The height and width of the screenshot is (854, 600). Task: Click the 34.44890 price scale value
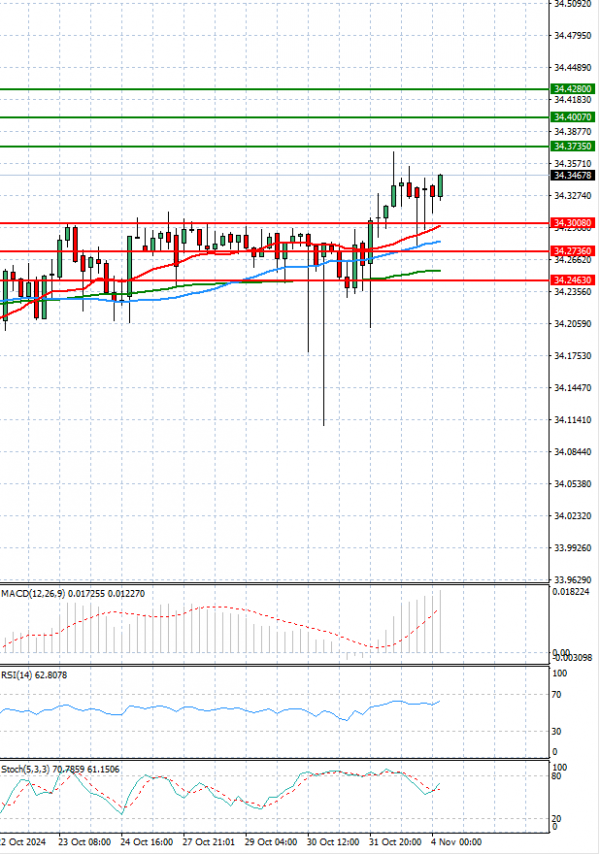(x=572, y=68)
